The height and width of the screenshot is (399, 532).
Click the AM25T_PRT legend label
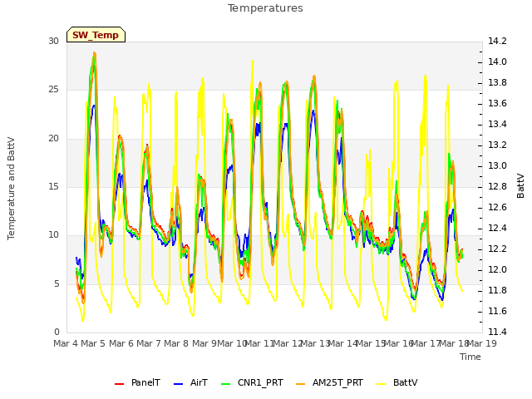(x=337, y=382)
